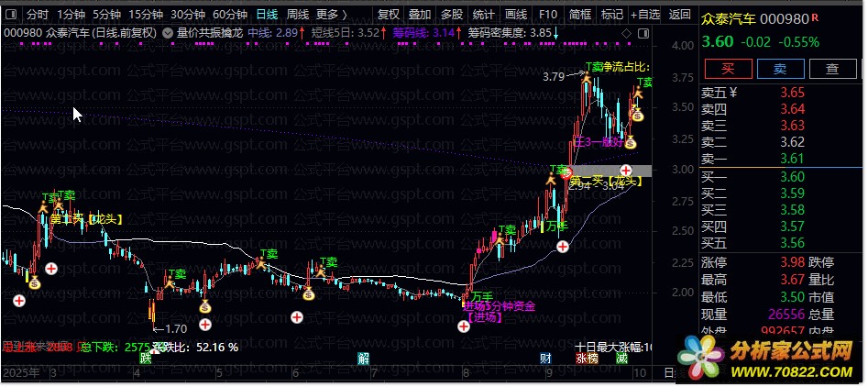Screen dimensions: 868x387
Task: Expand the 更多 periods menu
Action: click(332, 15)
